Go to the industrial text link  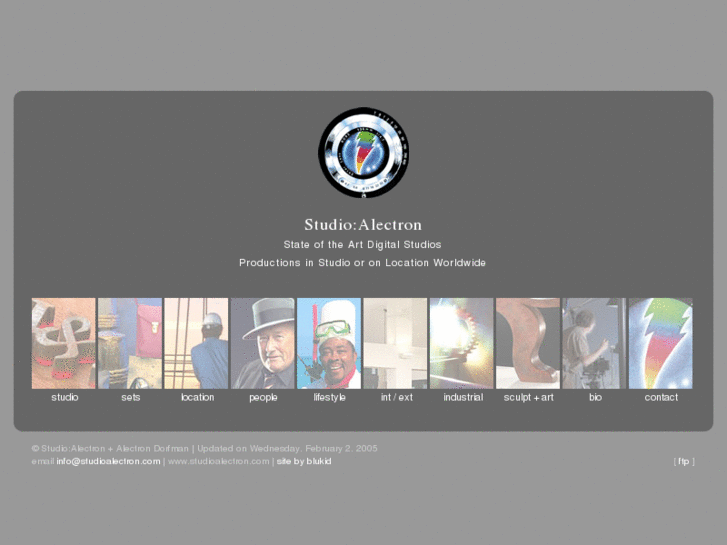pos(463,398)
